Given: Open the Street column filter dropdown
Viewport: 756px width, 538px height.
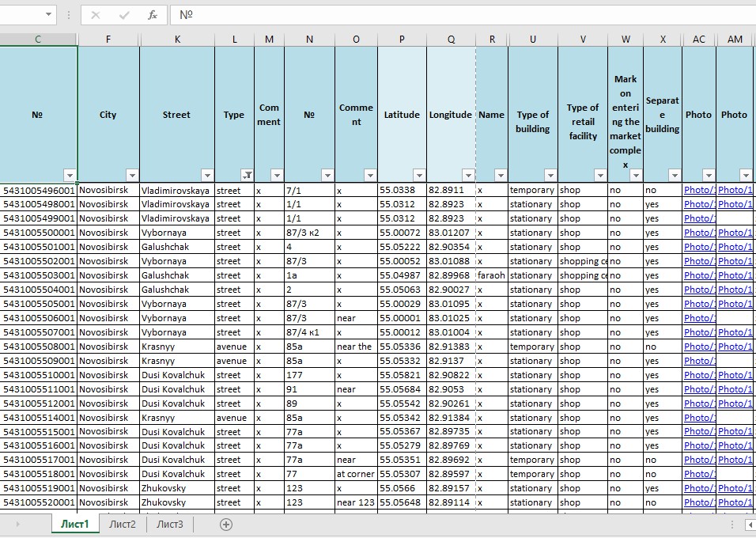Looking at the screenshot, I should (207, 175).
